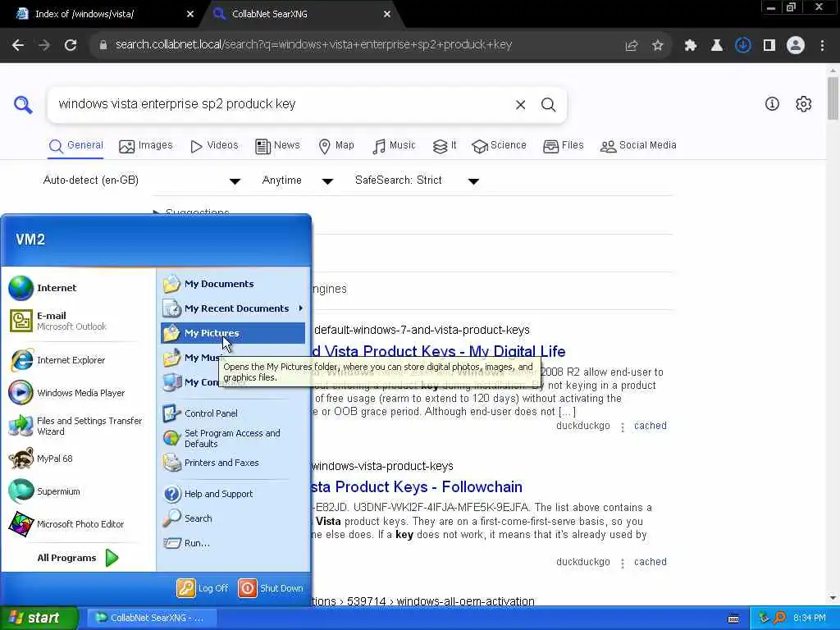Click the SearXNG magnifier logo
The height and width of the screenshot is (630, 840).
(23, 104)
